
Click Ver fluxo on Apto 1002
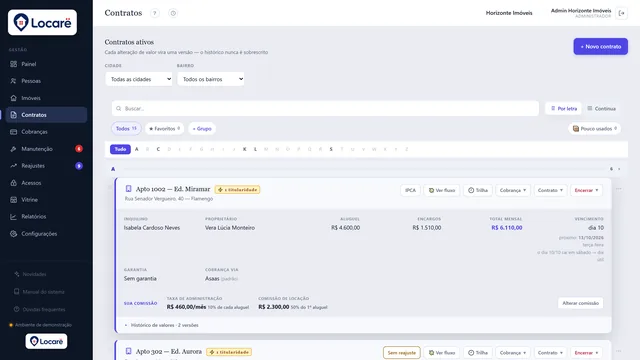(442, 190)
